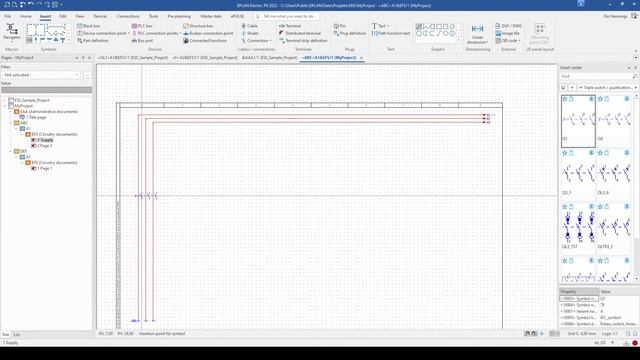This screenshot has width=640, height=360.
Task: Select the Q2 symbol thumbnail
Action: (614, 122)
